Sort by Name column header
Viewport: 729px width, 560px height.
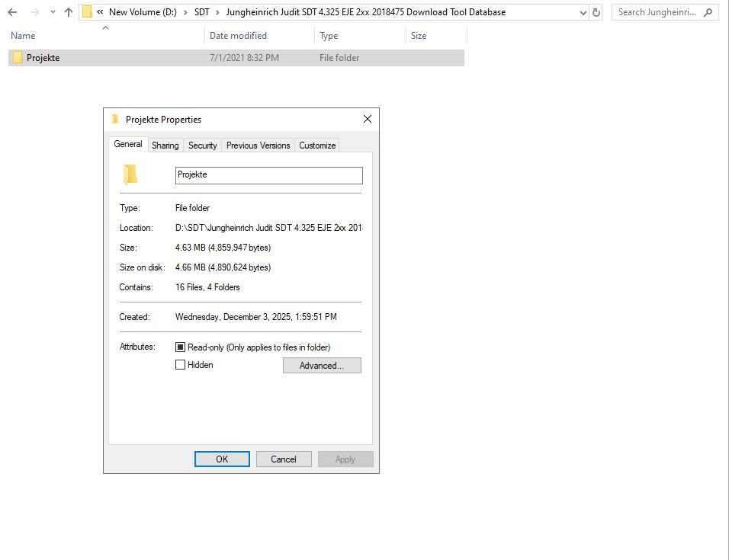coord(23,36)
